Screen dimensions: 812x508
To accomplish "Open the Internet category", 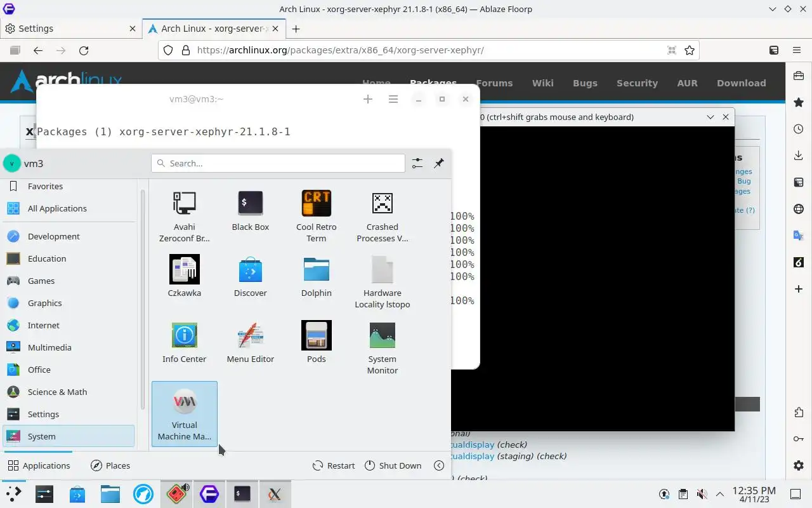I will tap(69, 325).
